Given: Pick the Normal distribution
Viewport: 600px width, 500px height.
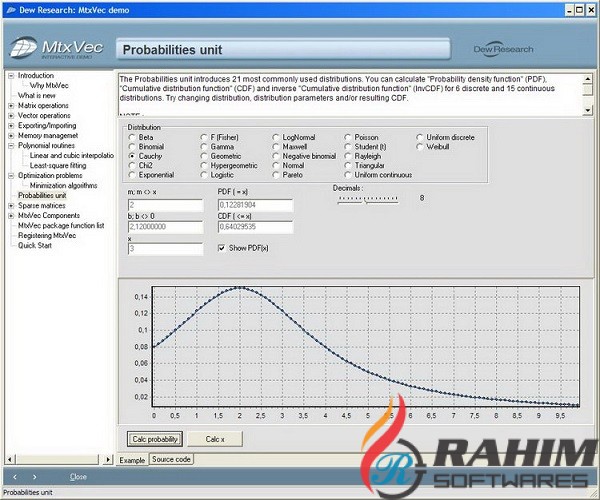Looking at the screenshot, I should click(x=289, y=165).
